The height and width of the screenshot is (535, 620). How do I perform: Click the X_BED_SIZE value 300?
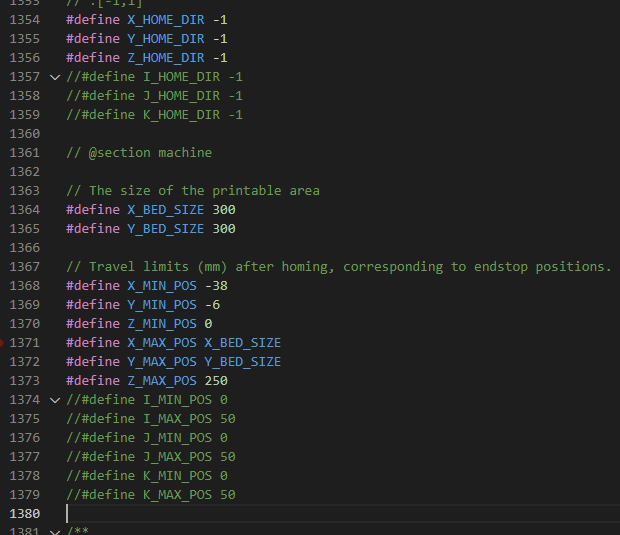pos(224,210)
